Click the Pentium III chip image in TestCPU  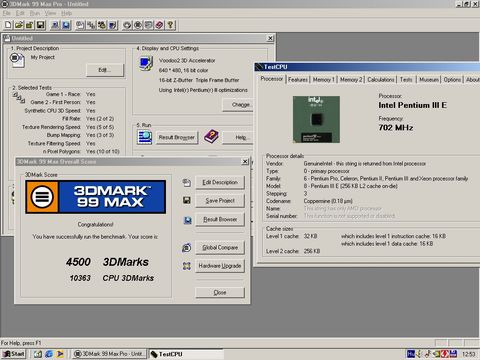[316, 119]
